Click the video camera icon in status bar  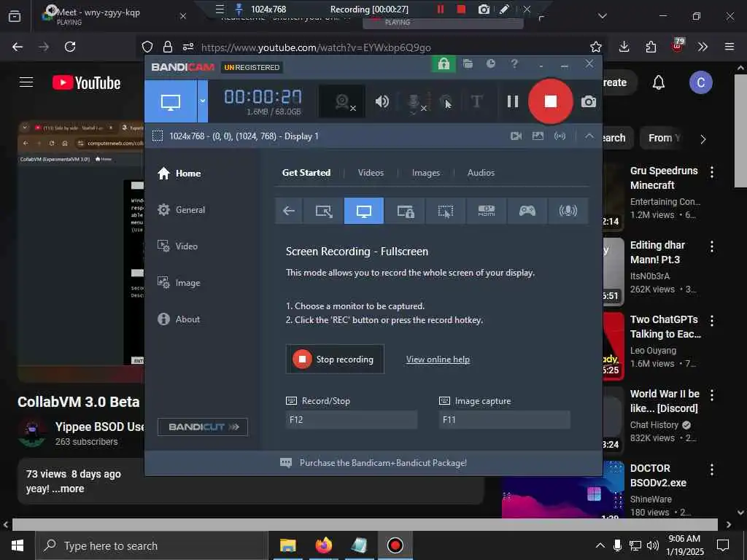516,136
